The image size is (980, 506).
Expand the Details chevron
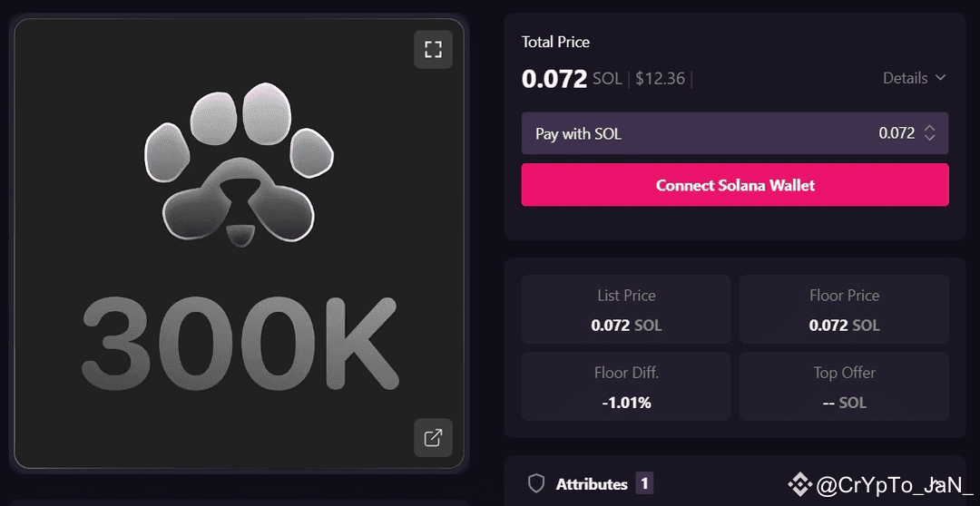[940, 78]
